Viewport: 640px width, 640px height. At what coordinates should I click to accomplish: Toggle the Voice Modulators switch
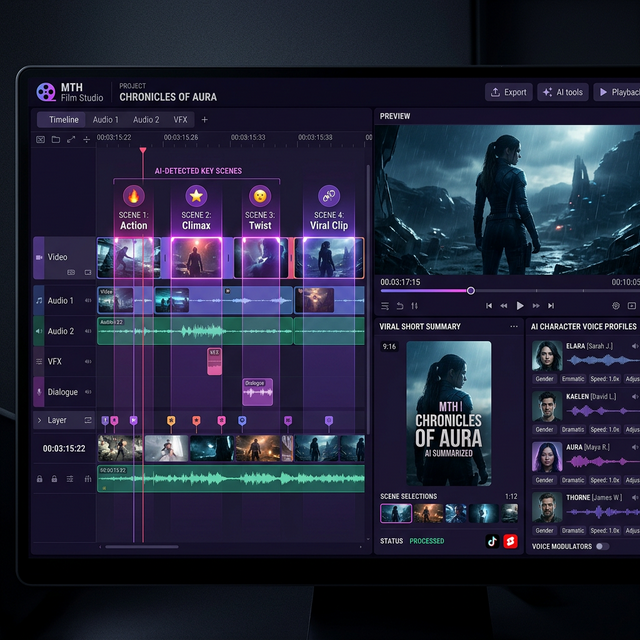(x=602, y=547)
